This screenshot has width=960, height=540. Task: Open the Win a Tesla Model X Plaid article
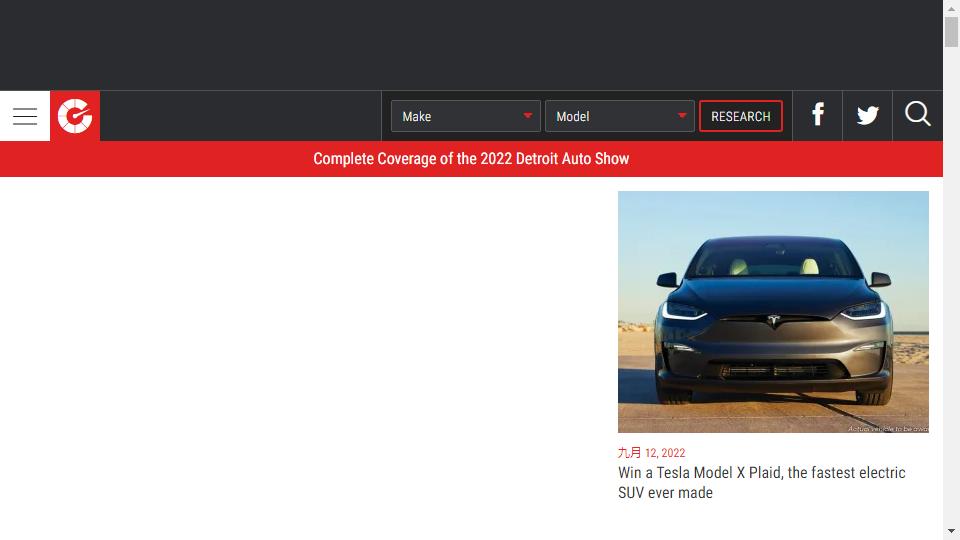coord(762,482)
